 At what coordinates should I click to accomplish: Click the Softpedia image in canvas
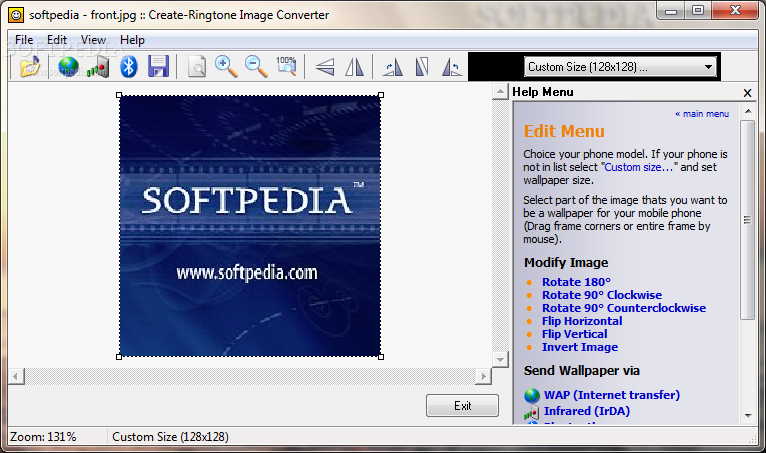(x=250, y=226)
